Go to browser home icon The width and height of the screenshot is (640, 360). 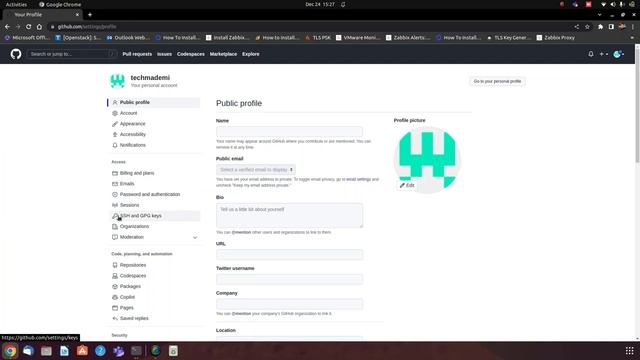click(x=39, y=27)
